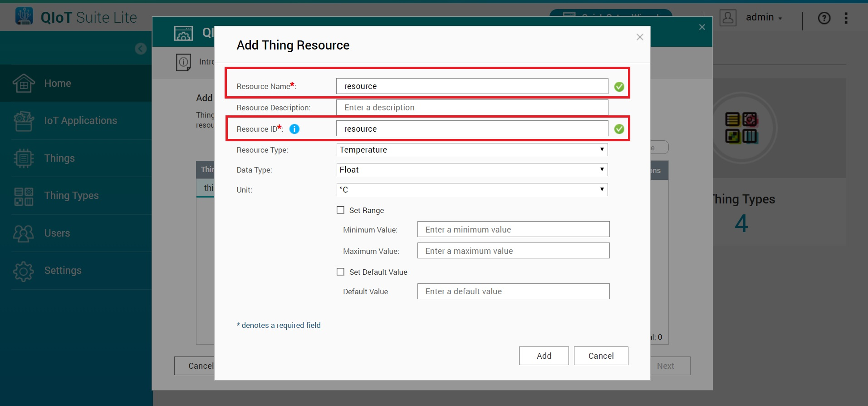The image size is (868, 406).
Task: Focus the Minimum Value input field
Action: [513, 229]
